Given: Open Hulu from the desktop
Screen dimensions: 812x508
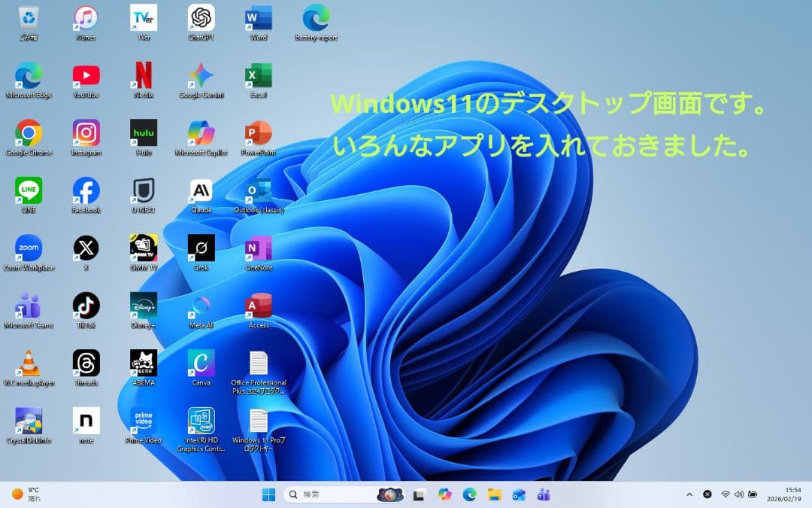Looking at the screenshot, I should pyautogui.click(x=143, y=133).
